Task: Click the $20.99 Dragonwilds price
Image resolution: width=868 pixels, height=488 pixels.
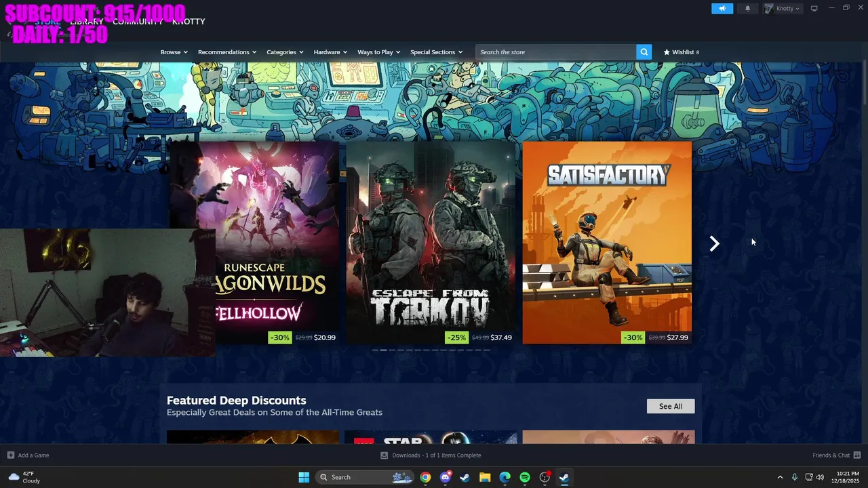Action: point(325,338)
